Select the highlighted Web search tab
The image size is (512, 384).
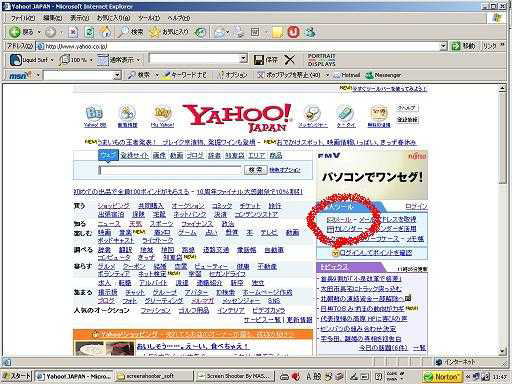coord(108,155)
